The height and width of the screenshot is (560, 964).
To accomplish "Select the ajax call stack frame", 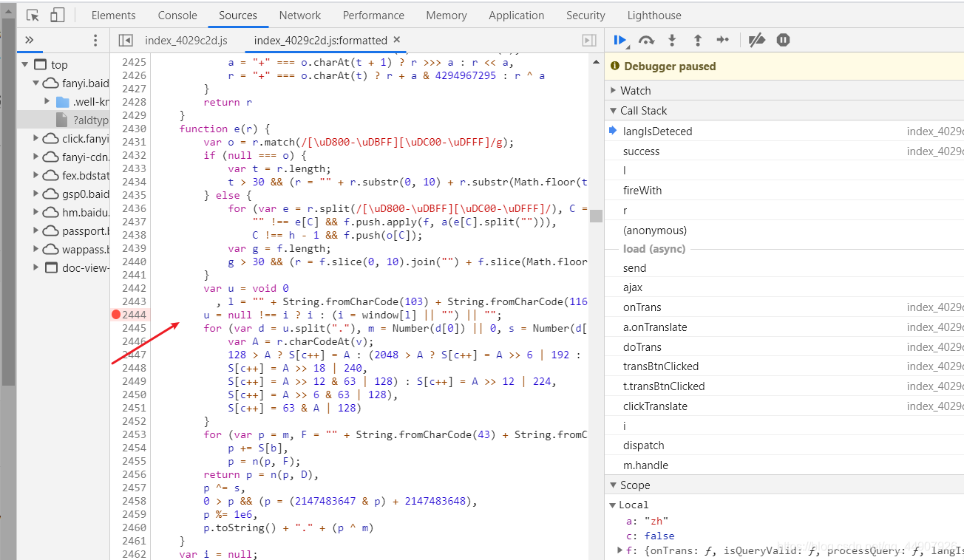I will click(x=784, y=287).
